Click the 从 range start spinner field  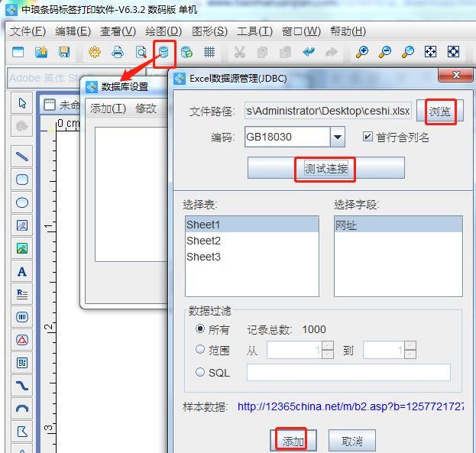pyautogui.click(x=294, y=350)
